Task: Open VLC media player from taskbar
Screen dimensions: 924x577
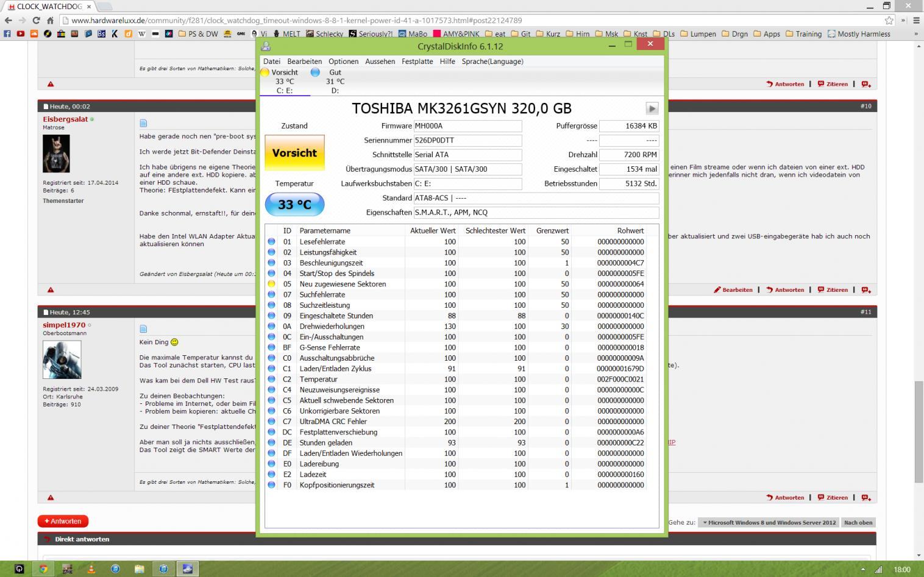Action: click(91, 569)
